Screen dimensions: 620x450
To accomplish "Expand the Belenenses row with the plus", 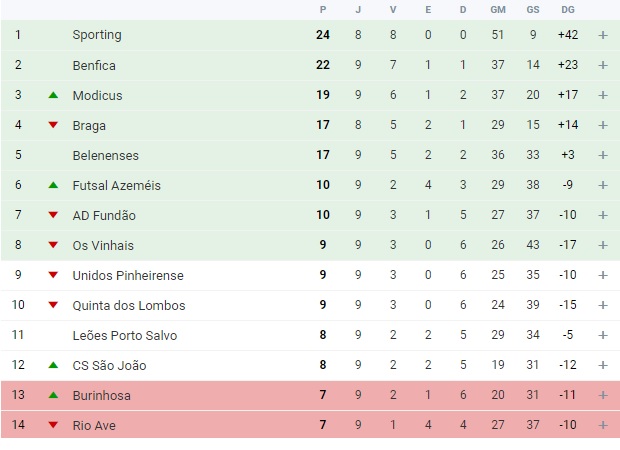I will point(603,155).
